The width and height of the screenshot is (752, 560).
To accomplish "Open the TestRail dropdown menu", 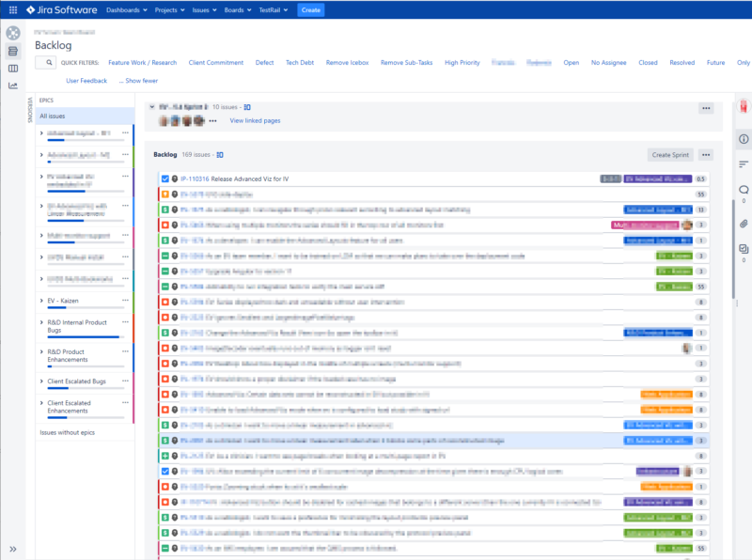I will pyautogui.click(x=274, y=9).
